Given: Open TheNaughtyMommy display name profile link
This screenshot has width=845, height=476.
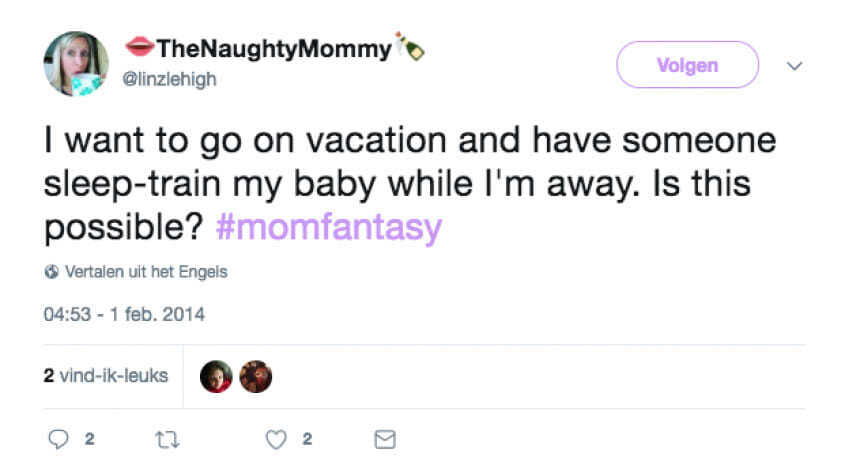Looking at the screenshot, I should 272,48.
